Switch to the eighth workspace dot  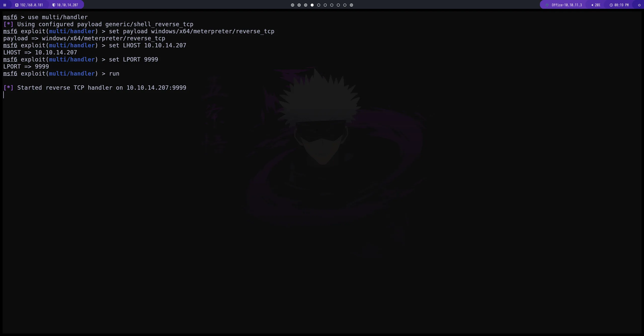(338, 5)
